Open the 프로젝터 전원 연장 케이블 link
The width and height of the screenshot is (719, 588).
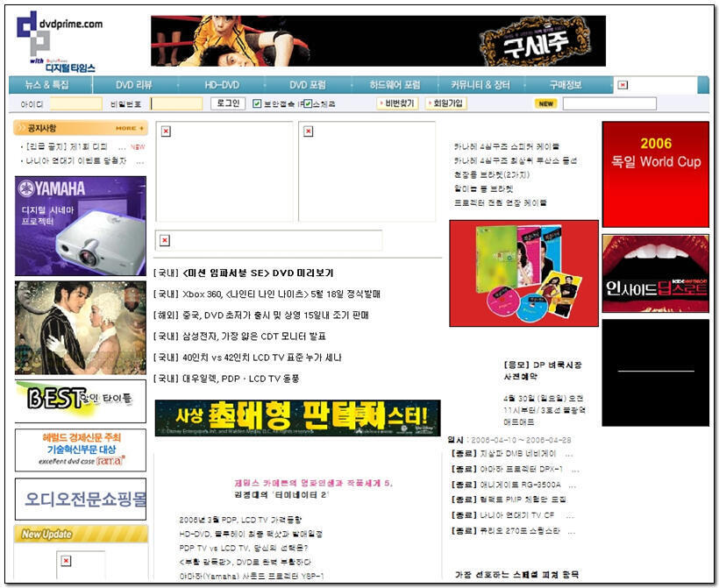pos(501,202)
